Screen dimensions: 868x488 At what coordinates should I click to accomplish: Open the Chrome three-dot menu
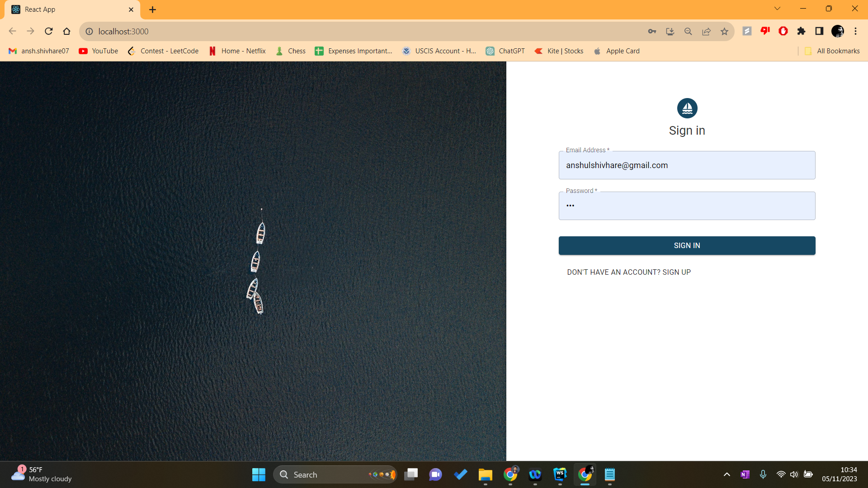(x=855, y=31)
